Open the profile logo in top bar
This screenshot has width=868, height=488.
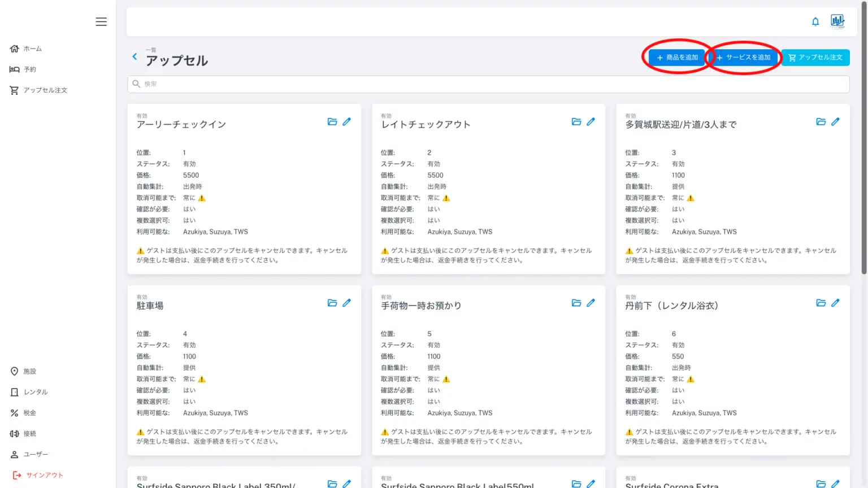click(837, 21)
